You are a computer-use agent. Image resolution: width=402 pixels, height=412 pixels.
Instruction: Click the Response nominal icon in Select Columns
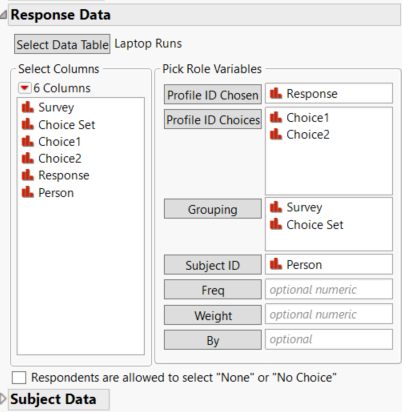click(28, 175)
